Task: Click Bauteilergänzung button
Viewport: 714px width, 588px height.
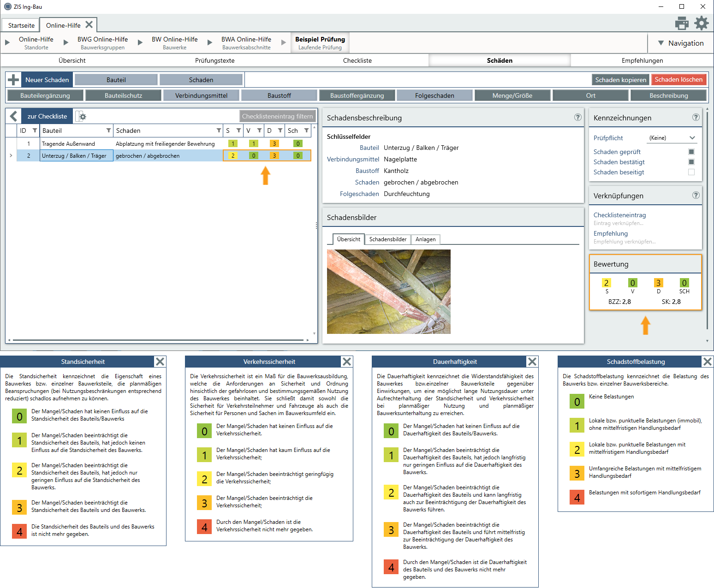Action: point(45,95)
